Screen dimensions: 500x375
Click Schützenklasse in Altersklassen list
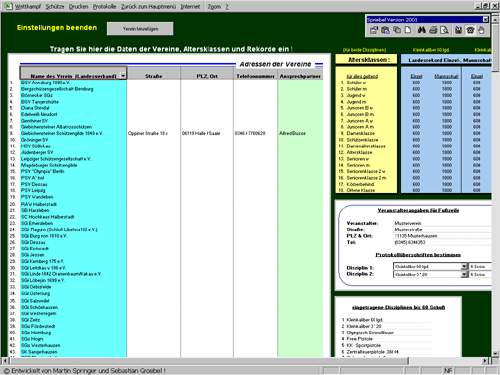(x=362, y=140)
